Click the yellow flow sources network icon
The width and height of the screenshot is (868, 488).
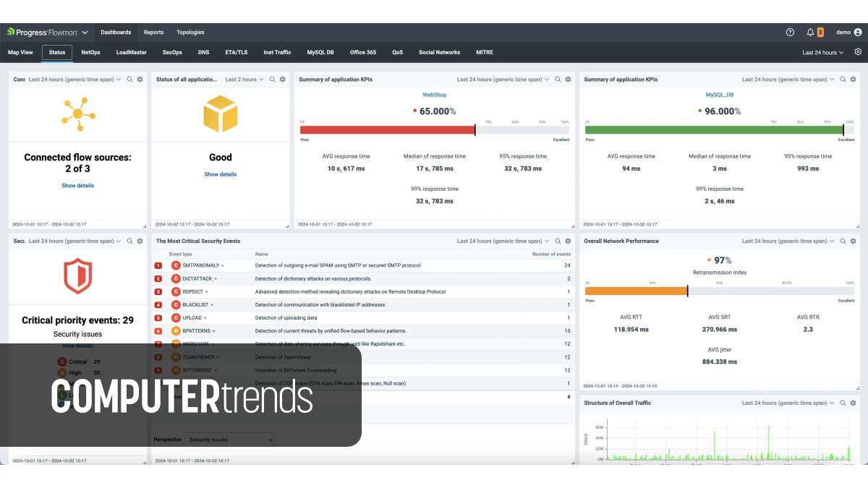78,114
